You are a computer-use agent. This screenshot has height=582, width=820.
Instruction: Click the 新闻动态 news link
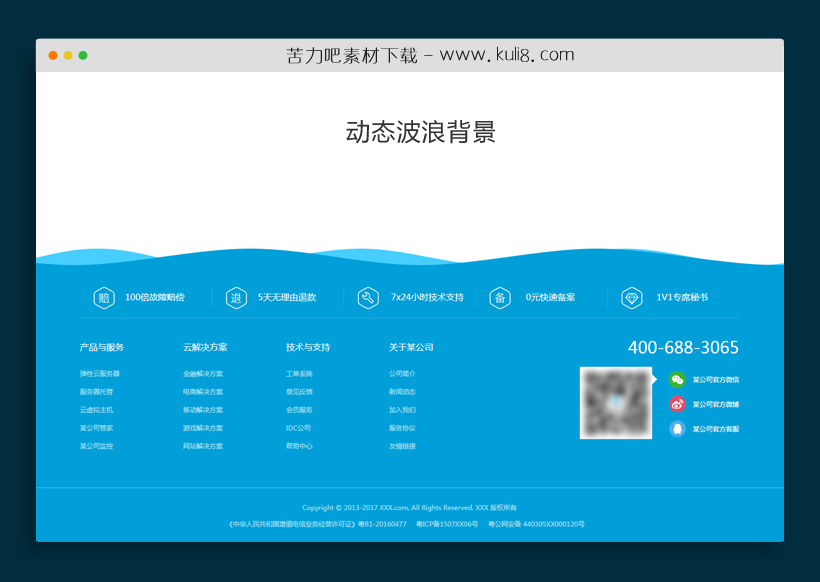pos(404,391)
